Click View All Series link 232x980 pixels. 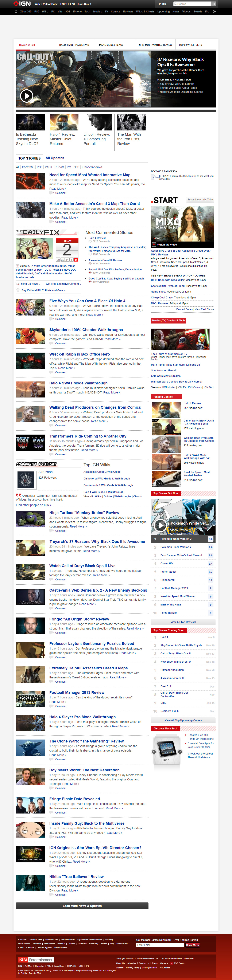(184, 309)
